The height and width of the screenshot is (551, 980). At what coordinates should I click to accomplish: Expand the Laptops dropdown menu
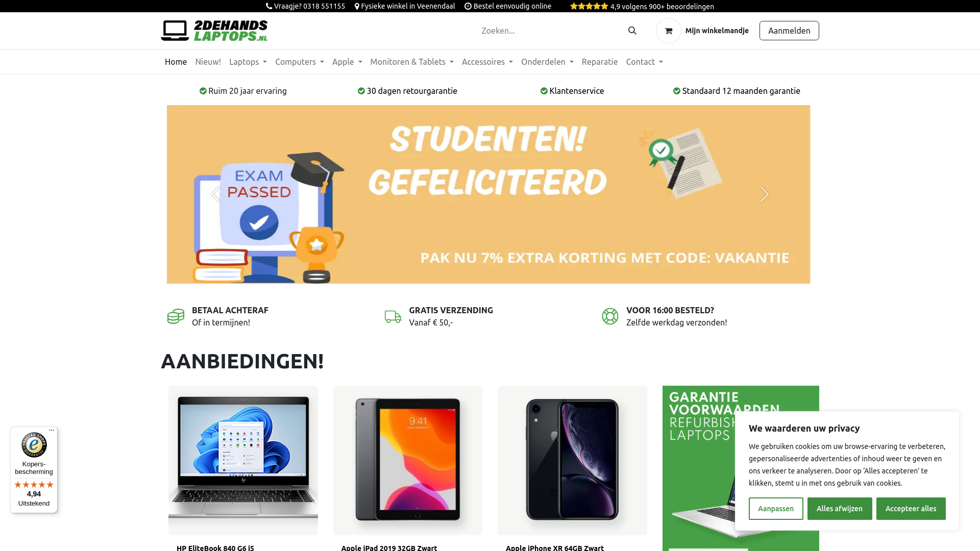pyautogui.click(x=248, y=62)
